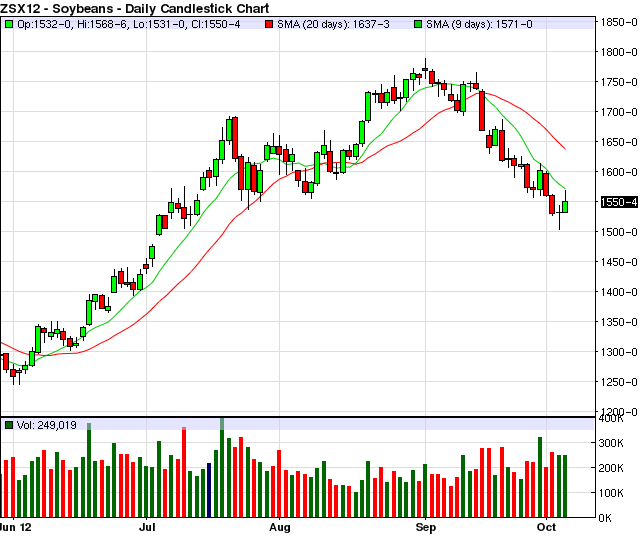Click the 1250-0 price axis label
Image resolution: width=640 pixels, height=536 pixels.
(x=619, y=382)
